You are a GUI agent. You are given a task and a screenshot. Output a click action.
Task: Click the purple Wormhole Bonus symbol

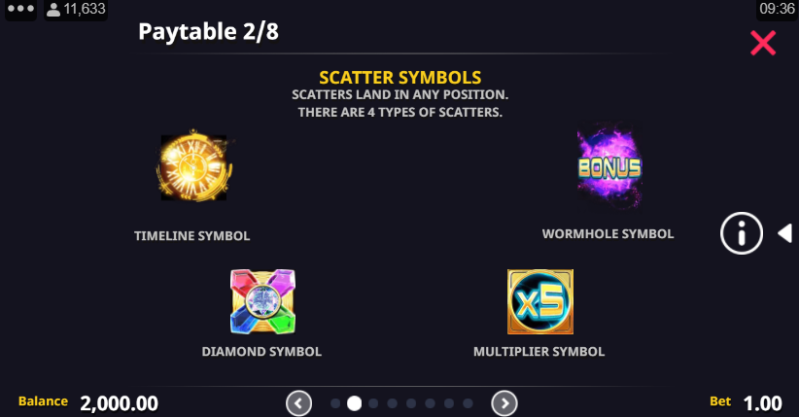pos(609,167)
